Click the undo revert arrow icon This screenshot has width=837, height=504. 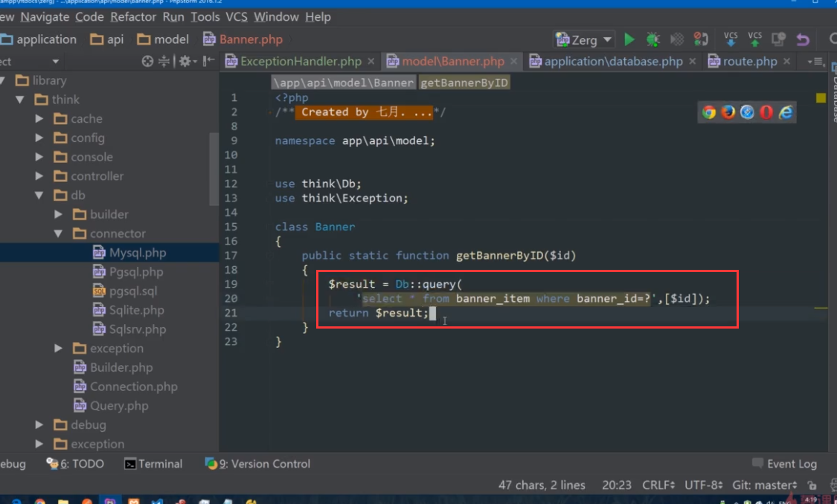coord(803,39)
